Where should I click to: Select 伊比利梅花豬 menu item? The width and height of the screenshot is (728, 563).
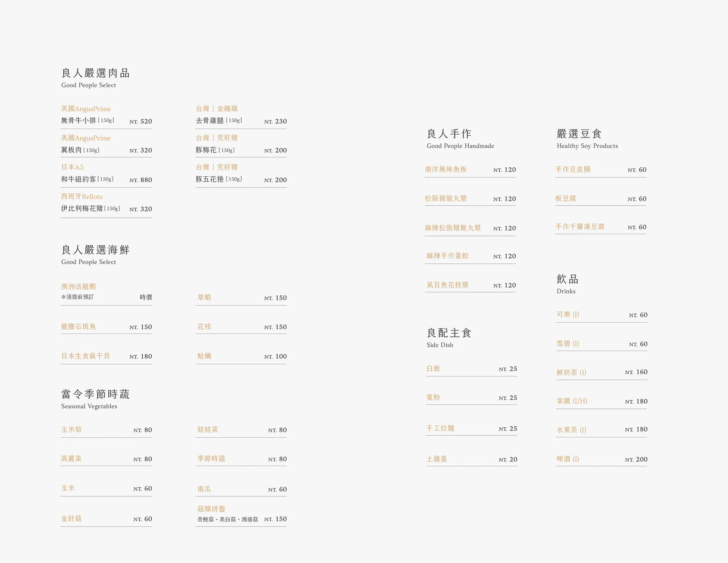click(82, 208)
